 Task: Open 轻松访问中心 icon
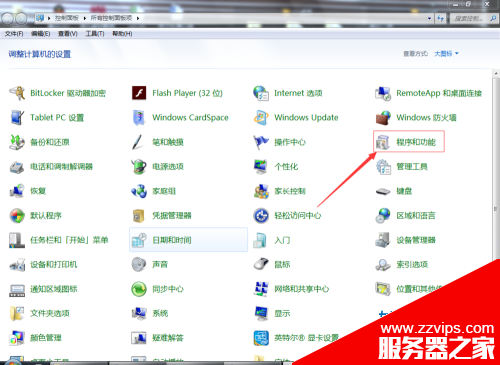click(x=261, y=216)
